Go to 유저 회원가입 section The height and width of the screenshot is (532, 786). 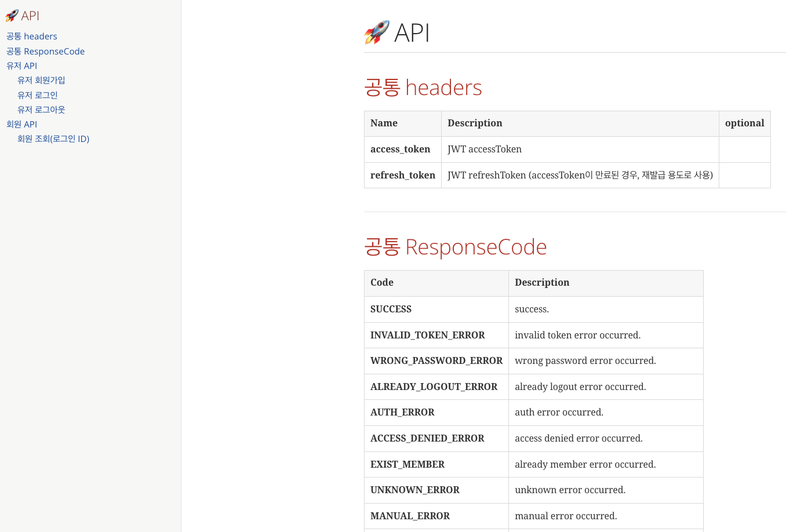coord(41,81)
